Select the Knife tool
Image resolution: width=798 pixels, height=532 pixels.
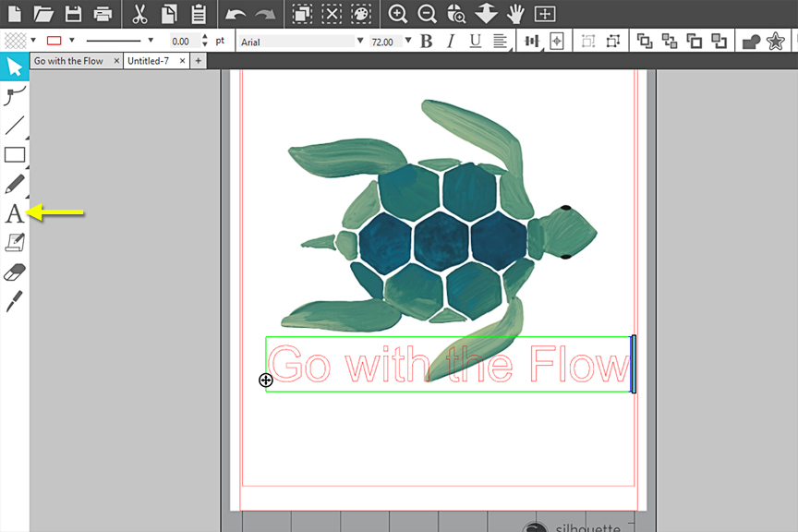[x=14, y=301]
